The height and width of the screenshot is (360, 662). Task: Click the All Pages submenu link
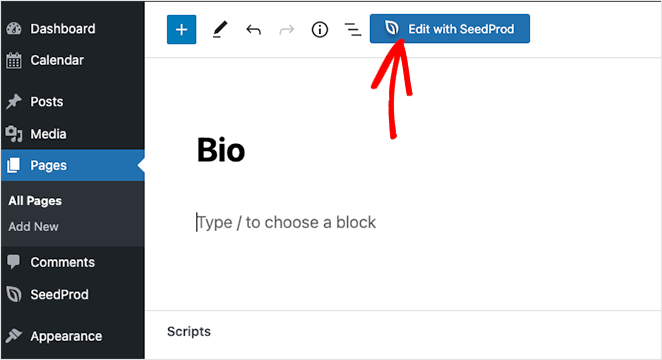[x=35, y=201]
